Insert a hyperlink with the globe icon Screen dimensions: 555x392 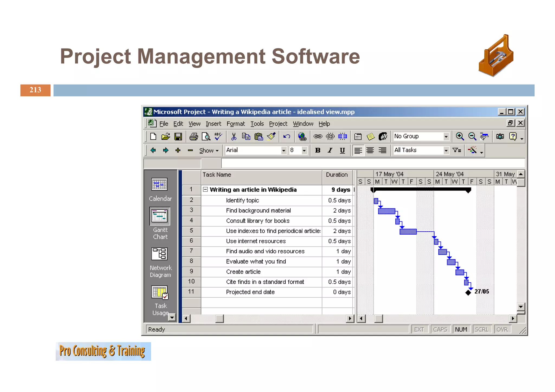coord(302,136)
